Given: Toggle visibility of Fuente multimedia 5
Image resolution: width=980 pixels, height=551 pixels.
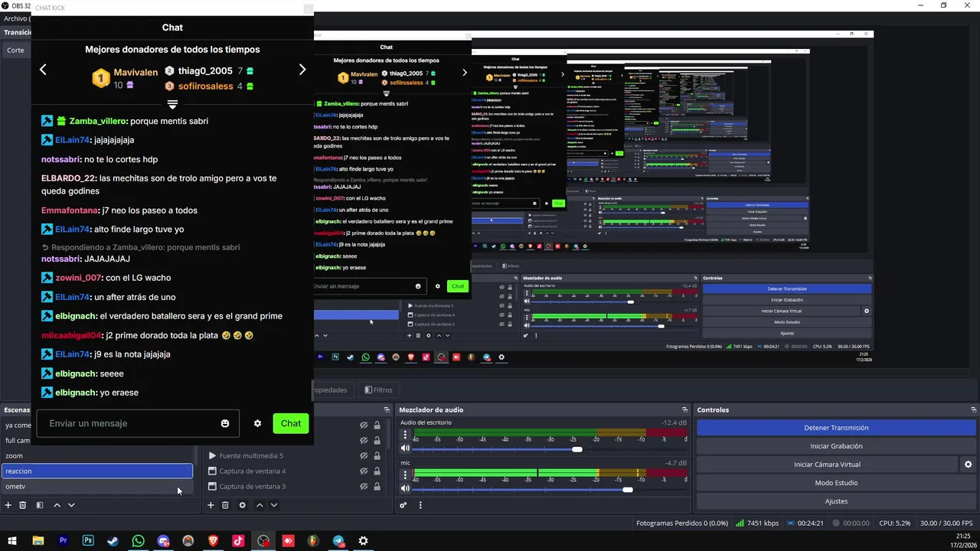Looking at the screenshot, I should [364, 456].
